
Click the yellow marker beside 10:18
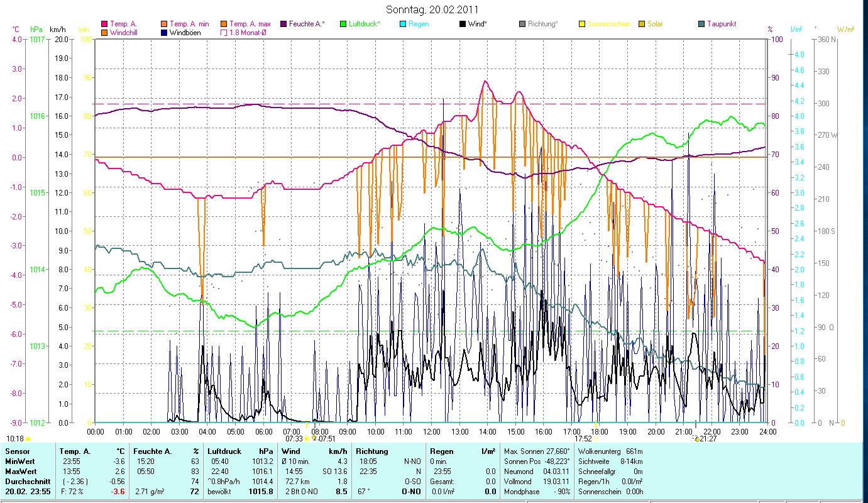pyautogui.click(x=28, y=439)
